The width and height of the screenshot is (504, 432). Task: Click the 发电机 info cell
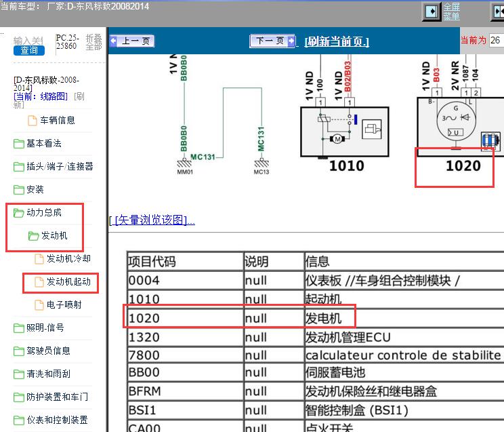point(404,318)
